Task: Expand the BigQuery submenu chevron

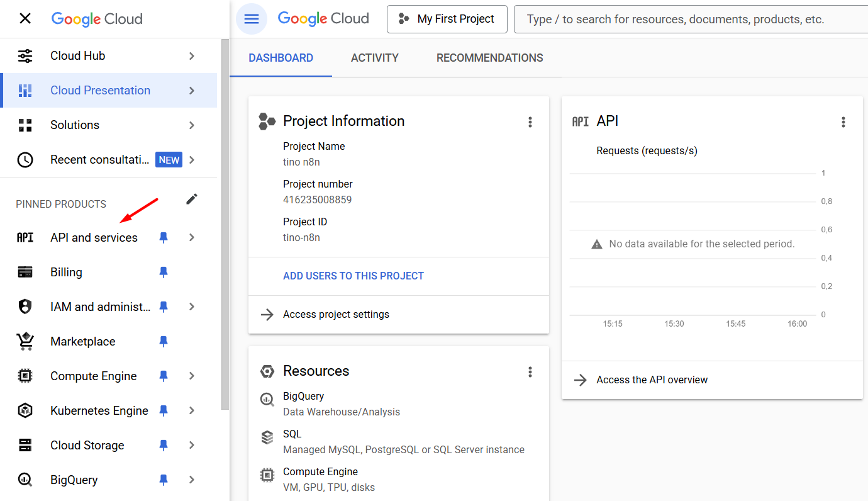Action: pyautogui.click(x=192, y=480)
